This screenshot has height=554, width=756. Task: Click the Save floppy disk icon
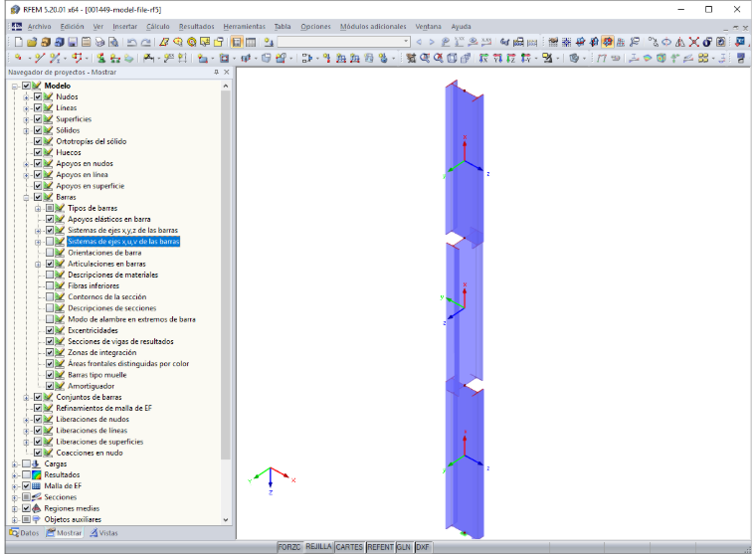pos(73,42)
